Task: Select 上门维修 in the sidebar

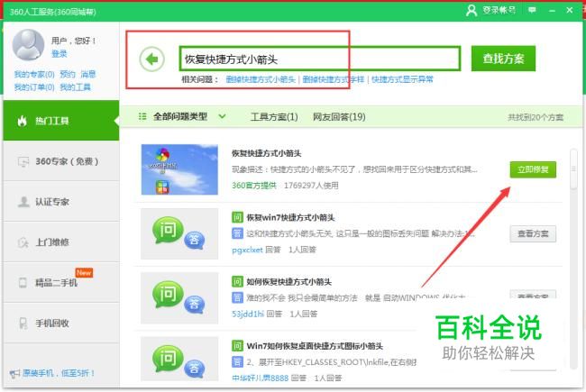Action: 61,242
